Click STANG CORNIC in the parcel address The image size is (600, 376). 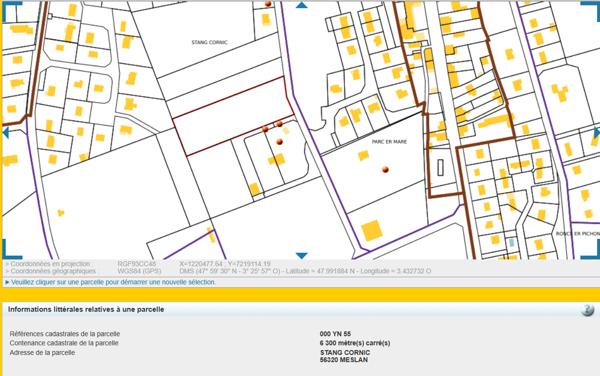(x=345, y=353)
